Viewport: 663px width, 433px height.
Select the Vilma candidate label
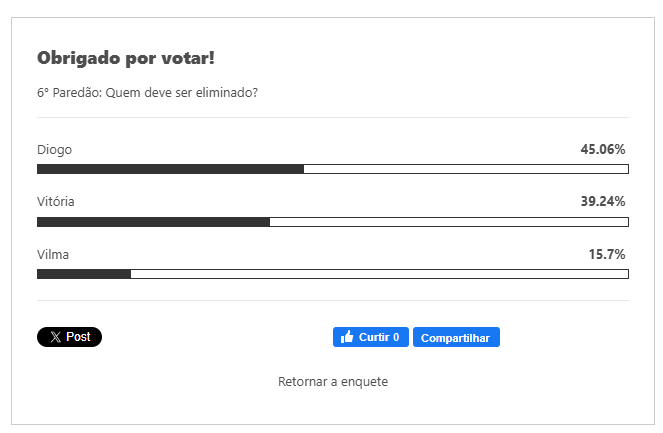(x=53, y=255)
